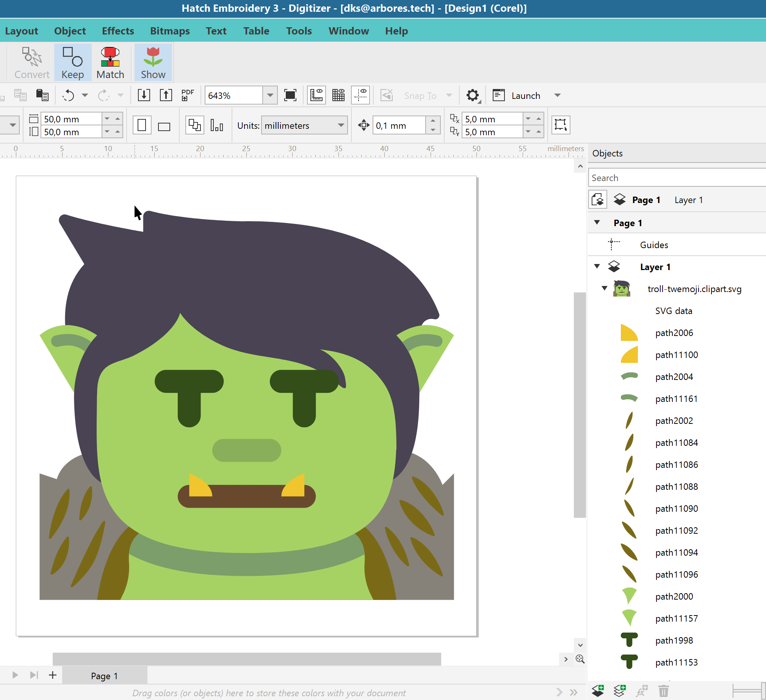Open the Launch dropdown arrow

coord(558,95)
